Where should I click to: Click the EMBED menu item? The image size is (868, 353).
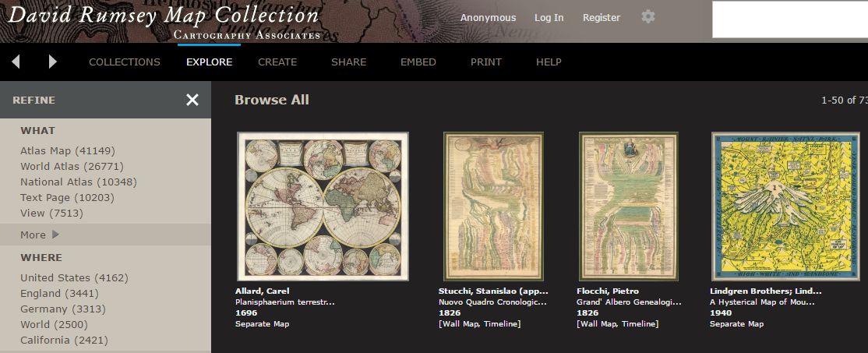click(x=418, y=62)
